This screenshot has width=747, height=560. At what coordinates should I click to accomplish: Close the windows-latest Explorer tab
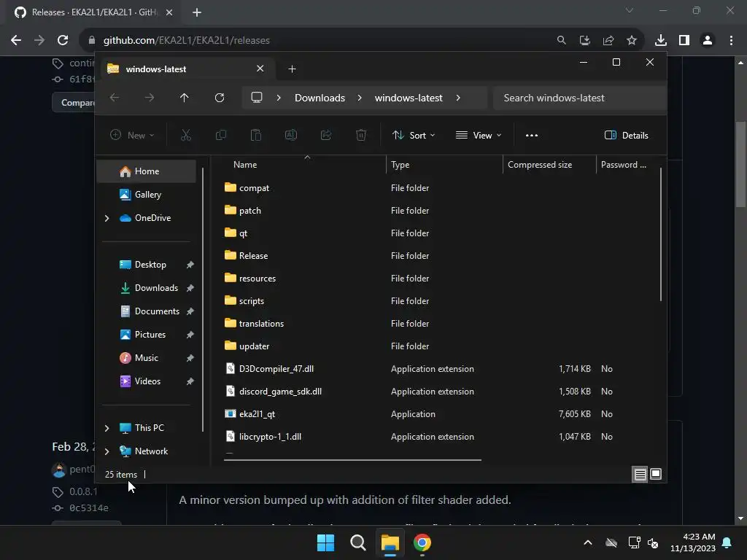point(260,69)
